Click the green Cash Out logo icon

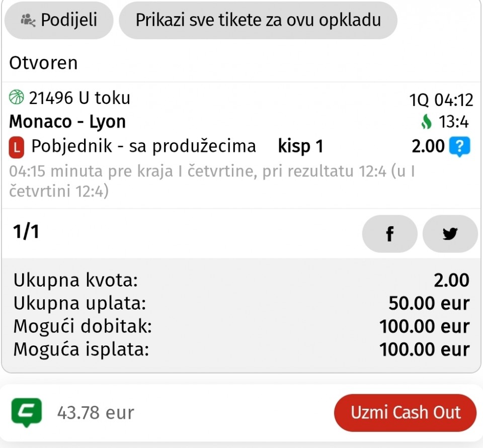26,413
